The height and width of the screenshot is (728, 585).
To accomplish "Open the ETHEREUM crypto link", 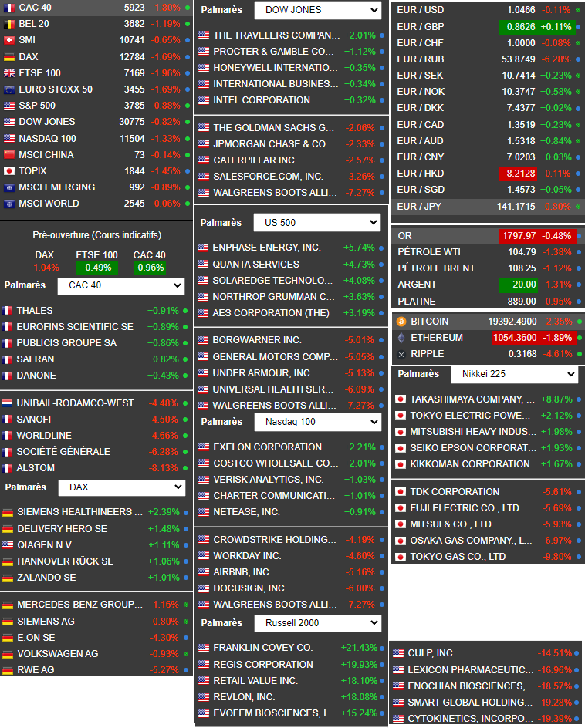I will (x=436, y=338).
